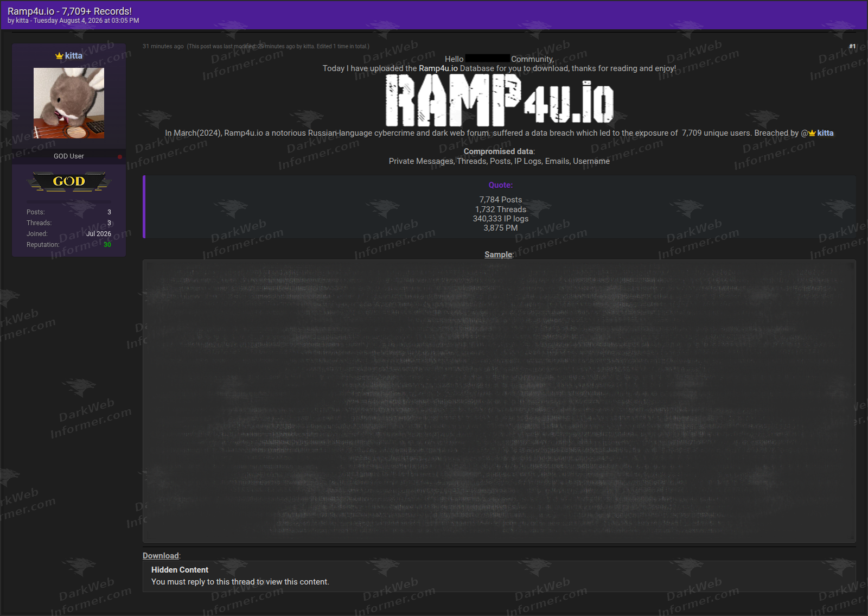868x616 pixels.
Task: Click the "Joined:" date "Jul 2026"
Action: click(99, 234)
